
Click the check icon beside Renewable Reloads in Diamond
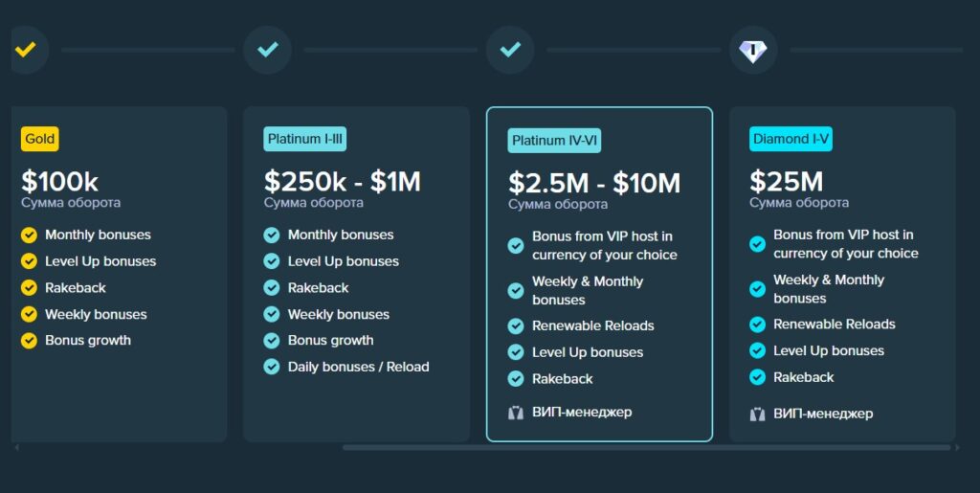758,325
